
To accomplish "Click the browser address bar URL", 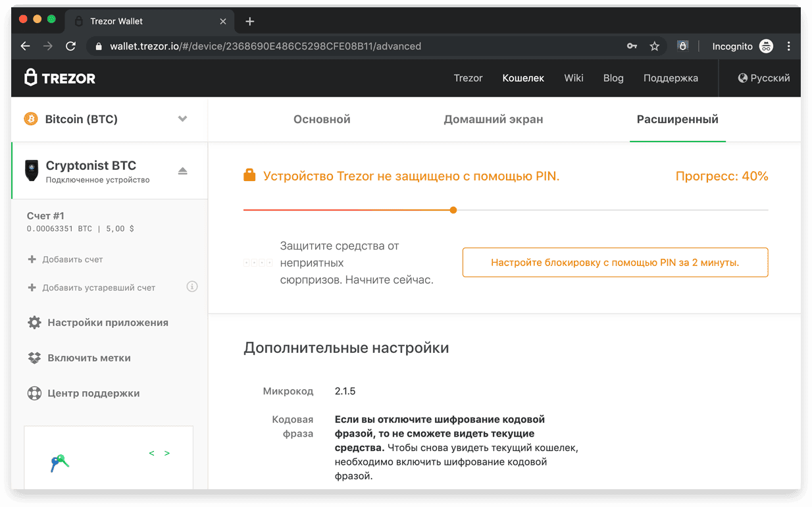I will (x=265, y=46).
